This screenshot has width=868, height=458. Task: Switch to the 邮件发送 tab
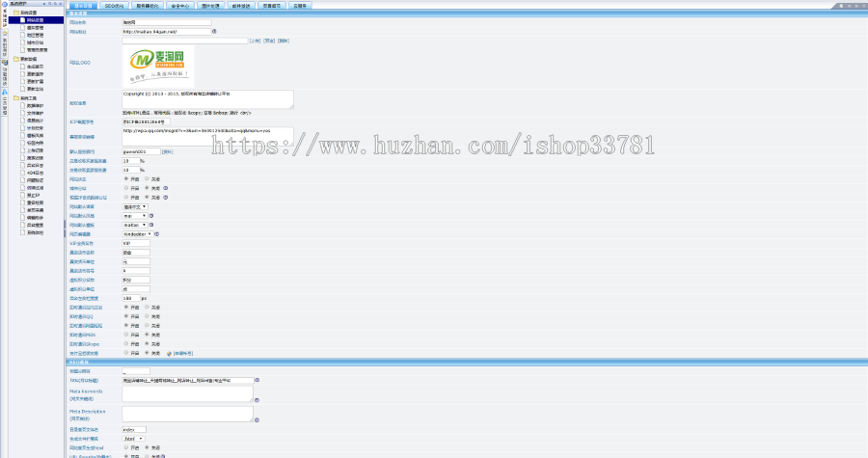click(241, 6)
